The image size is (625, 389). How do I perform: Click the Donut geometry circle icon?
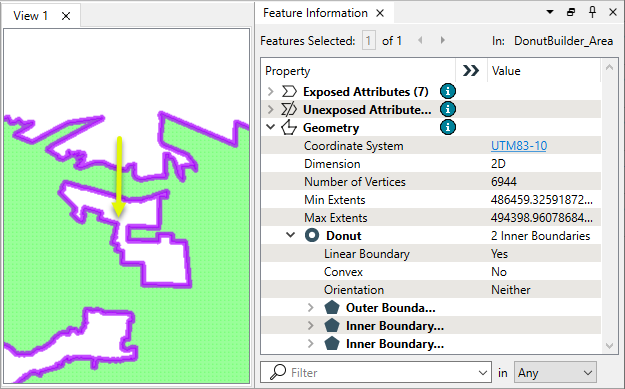point(312,236)
